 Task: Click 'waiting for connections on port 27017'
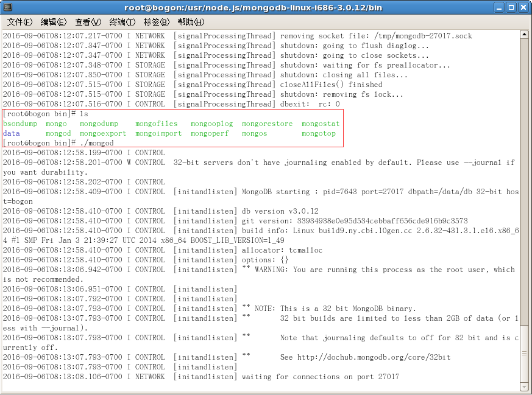click(321, 377)
